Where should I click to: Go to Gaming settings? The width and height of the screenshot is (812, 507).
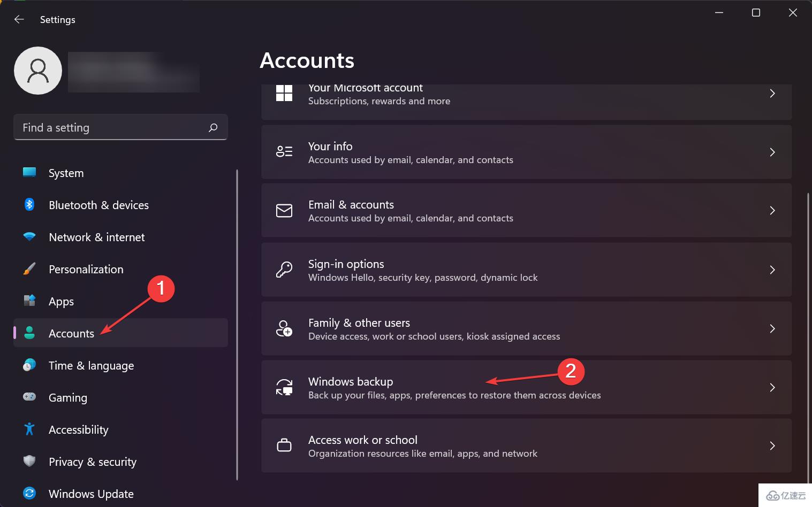(120, 397)
